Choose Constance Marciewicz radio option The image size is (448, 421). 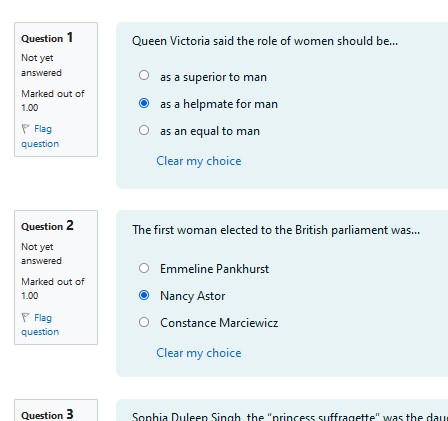point(144,322)
